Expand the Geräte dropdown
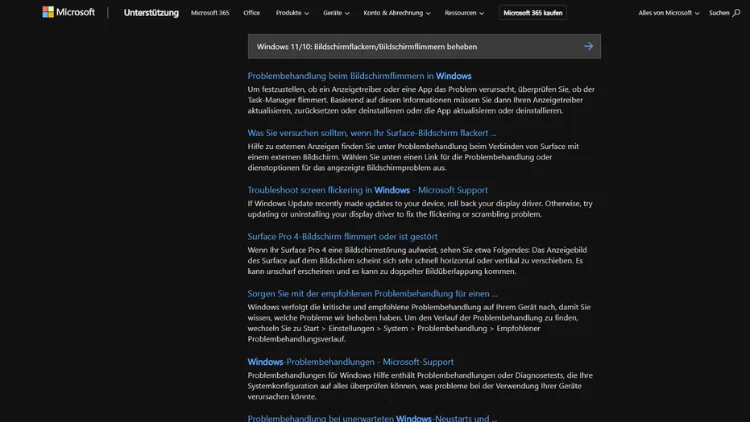This screenshot has height=422, width=750. point(336,13)
